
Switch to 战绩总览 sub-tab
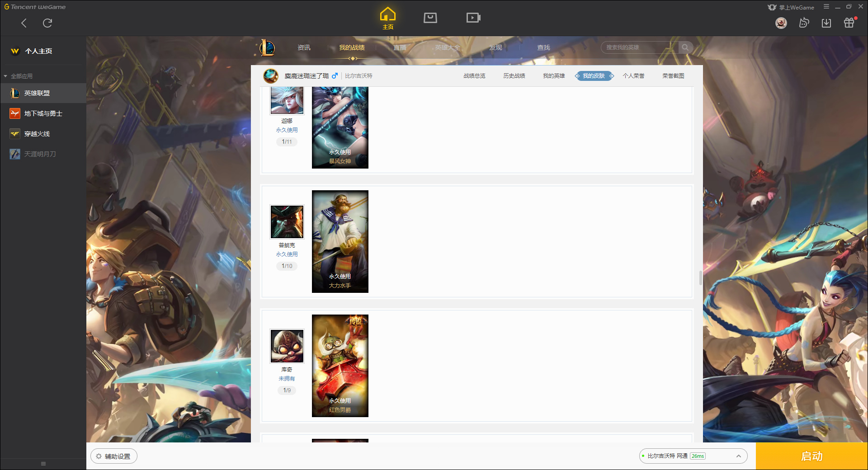tap(474, 76)
